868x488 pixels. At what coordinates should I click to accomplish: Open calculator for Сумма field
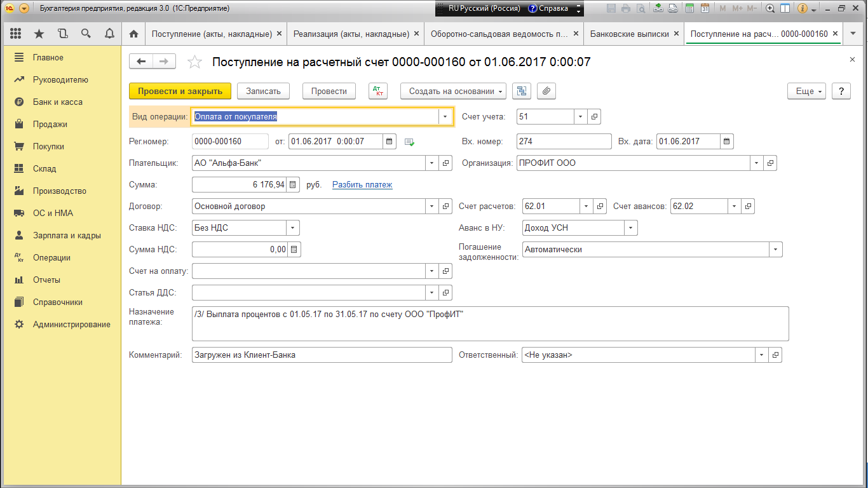[x=293, y=185]
